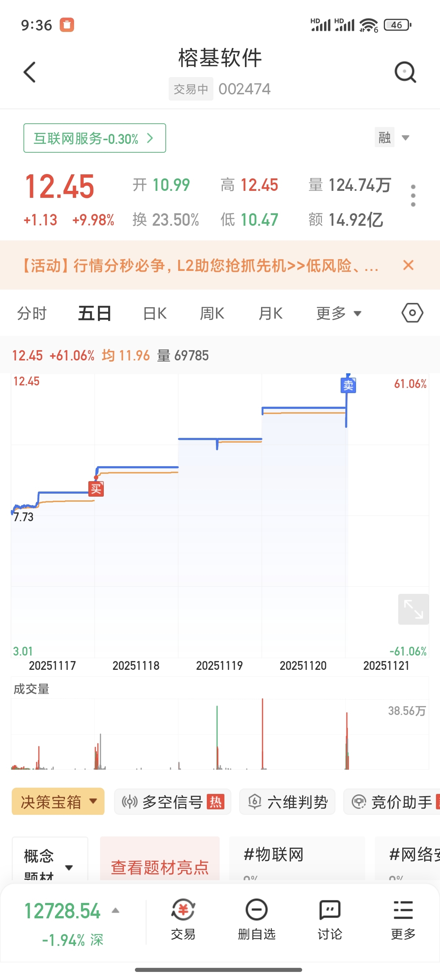Screen dimensions: 440x980
Task: Tap the 榕基软件 stock title
Action: (220, 58)
